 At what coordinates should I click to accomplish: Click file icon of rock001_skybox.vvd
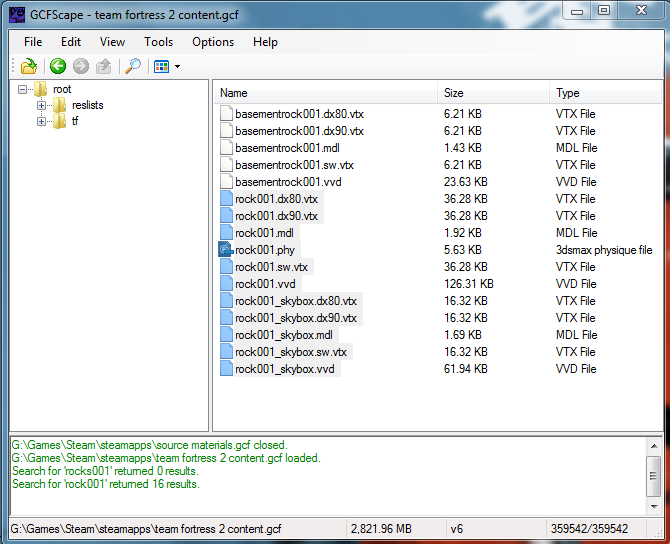pos(226,369)
